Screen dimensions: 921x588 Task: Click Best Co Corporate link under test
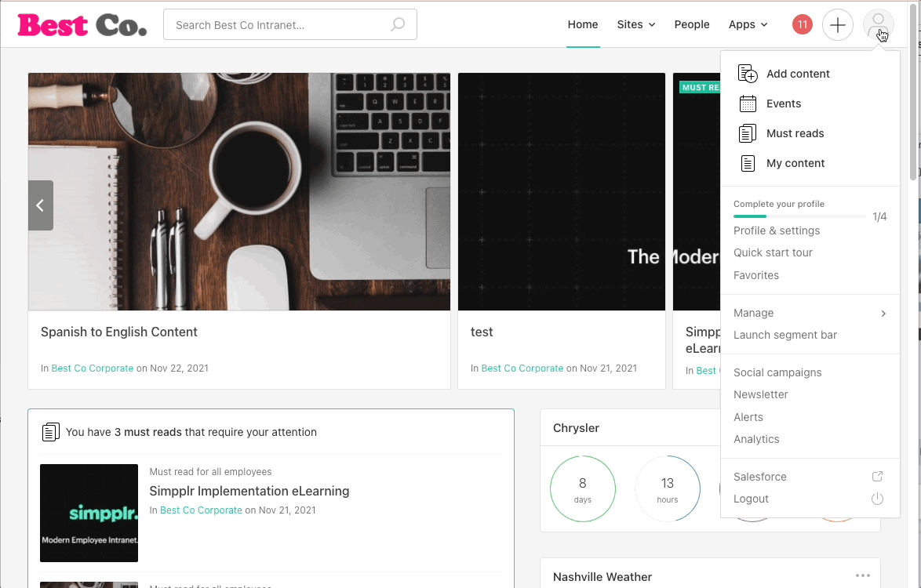tap(522, 368)
